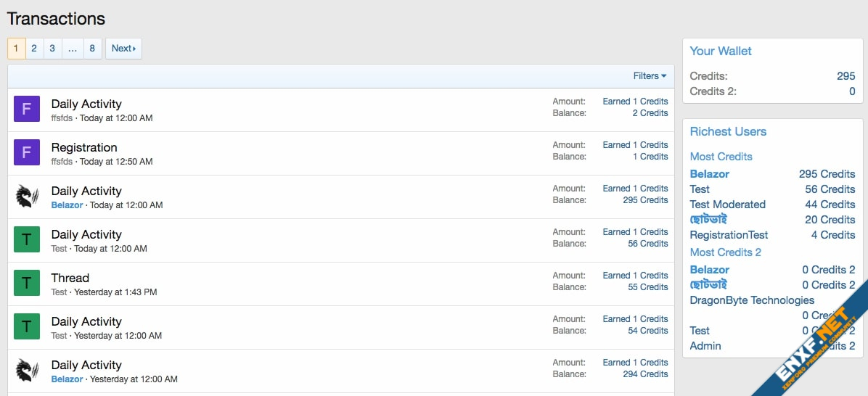Screen dimensions: 868x396
Task: Click the green T avatar on the 56 Credits row
Action: pos(27,239)
